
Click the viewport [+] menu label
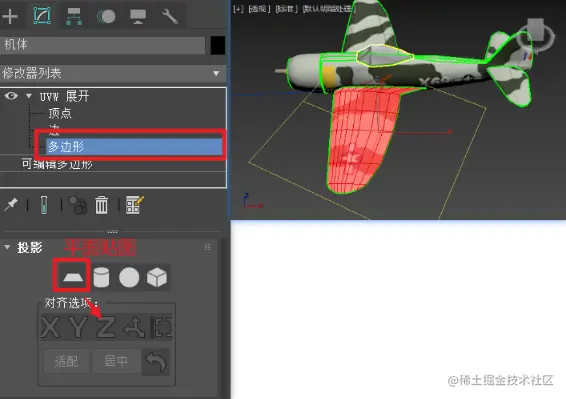pos(238,9)
